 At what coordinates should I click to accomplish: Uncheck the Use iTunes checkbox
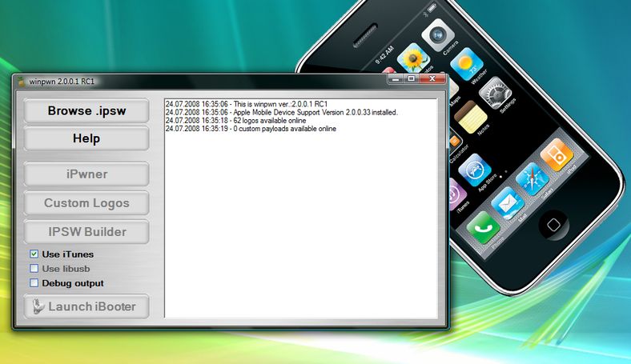tap(34, 254)
